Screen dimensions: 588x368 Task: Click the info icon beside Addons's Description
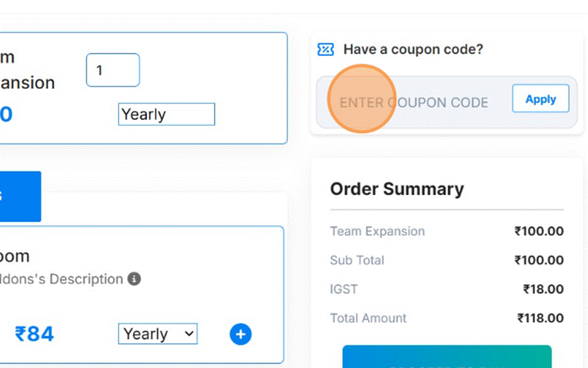pyautogui.click(x=134, y=279)
